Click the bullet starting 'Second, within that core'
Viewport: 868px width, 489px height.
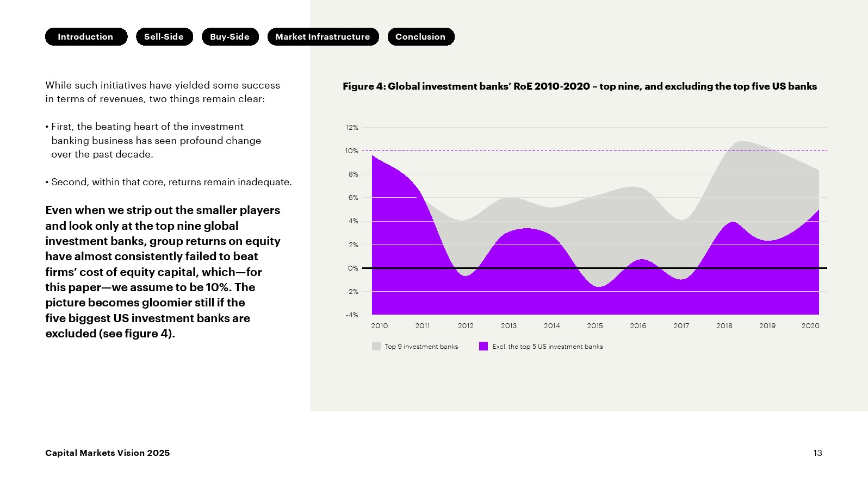171,182
